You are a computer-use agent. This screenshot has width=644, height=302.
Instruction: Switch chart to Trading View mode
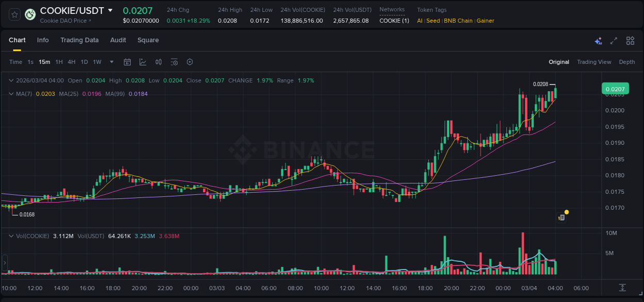594,62
